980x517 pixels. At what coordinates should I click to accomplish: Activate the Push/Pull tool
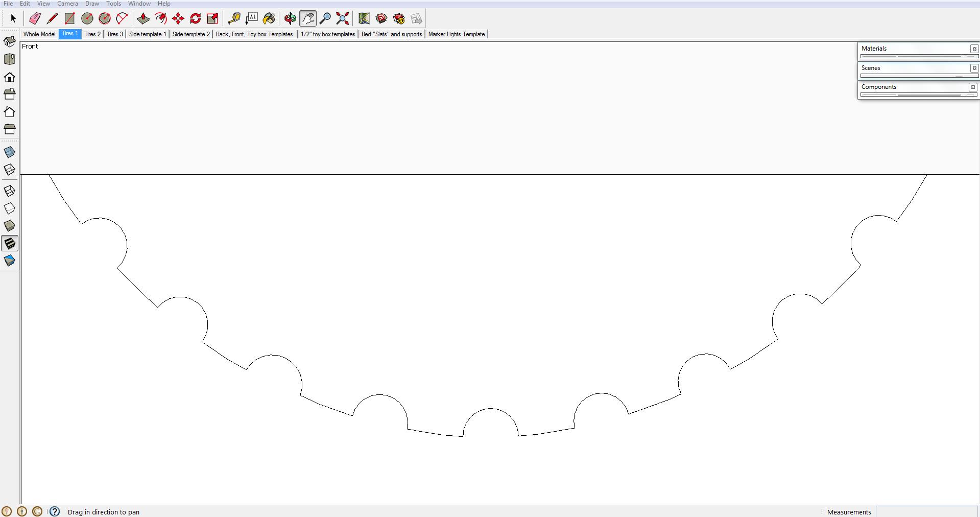pyautogui.click(x=143, y=19)
